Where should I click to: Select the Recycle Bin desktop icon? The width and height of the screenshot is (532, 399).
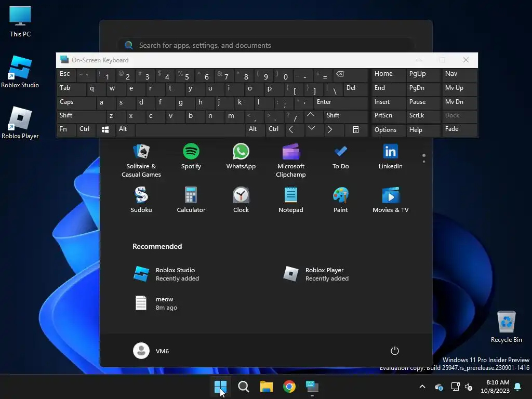pos(506,326)
